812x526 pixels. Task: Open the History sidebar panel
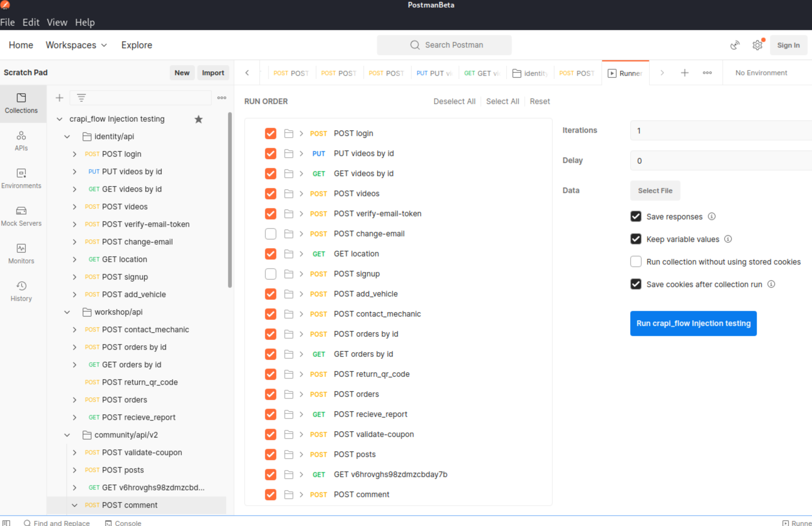tap(21, 291)
